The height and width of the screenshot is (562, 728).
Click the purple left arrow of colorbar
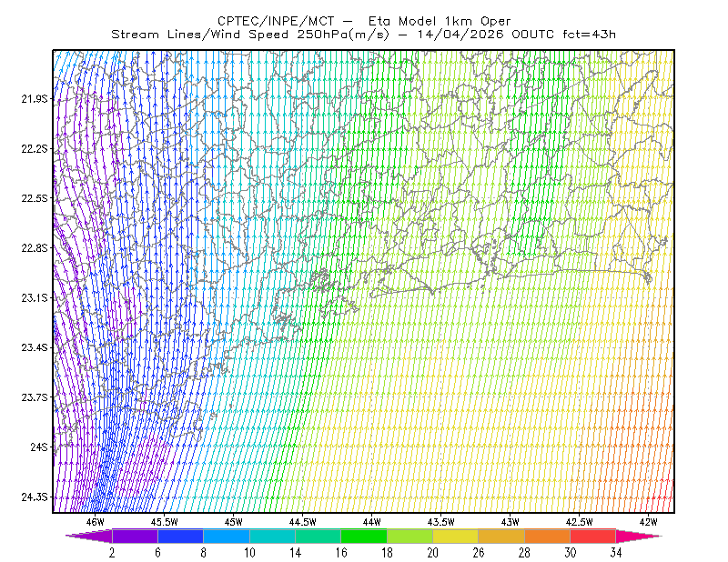coord(89,536)
